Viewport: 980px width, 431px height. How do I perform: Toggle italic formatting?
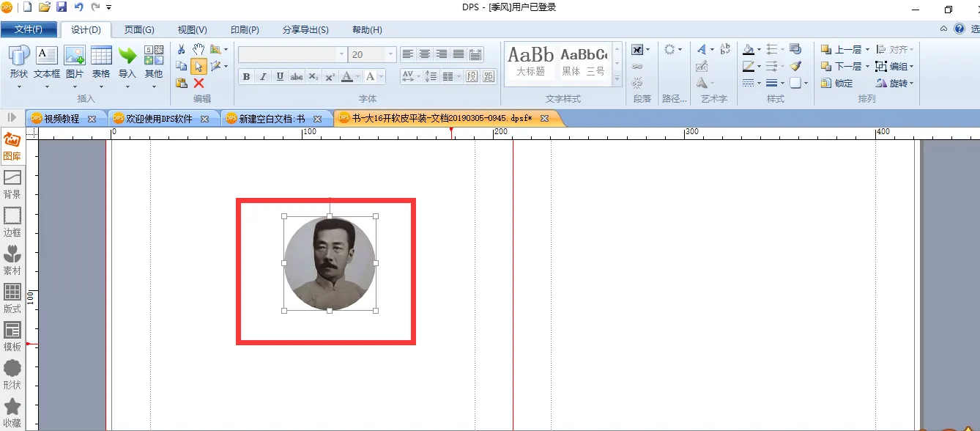(263, 77)
